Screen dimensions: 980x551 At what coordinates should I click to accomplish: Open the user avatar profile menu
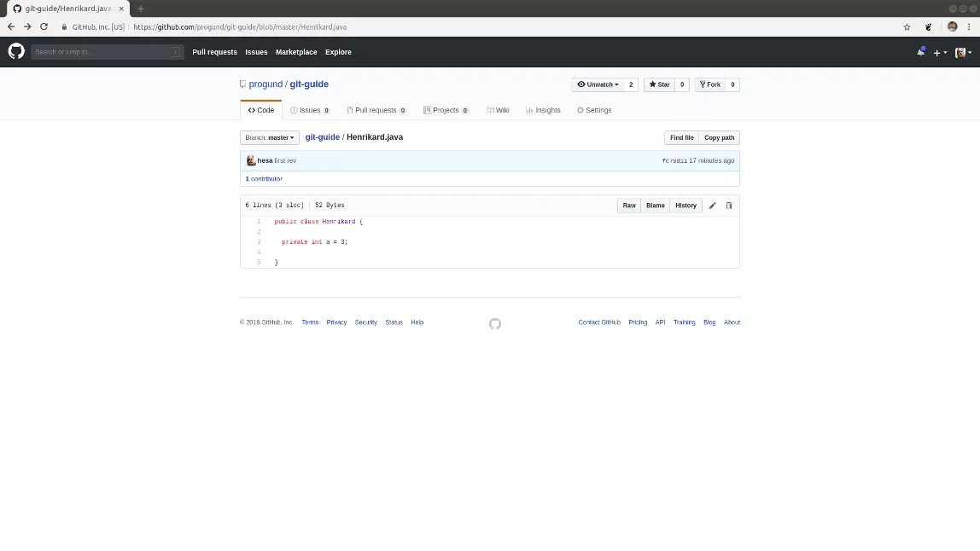point(963,53)
